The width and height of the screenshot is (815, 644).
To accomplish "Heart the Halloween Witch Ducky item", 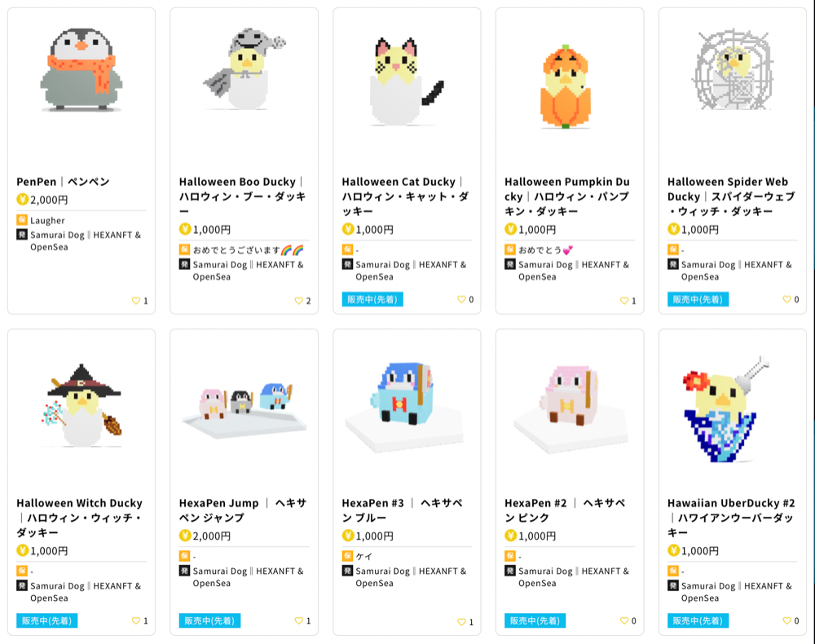I will click(136, 620).
